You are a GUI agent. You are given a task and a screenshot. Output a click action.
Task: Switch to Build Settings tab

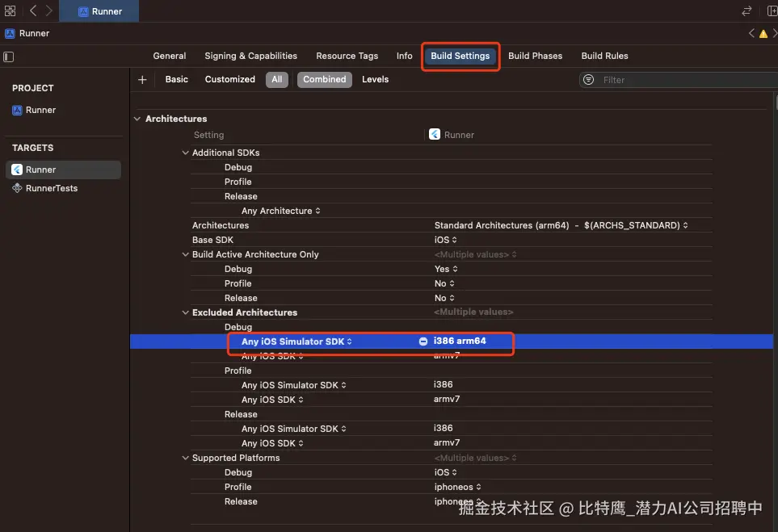click(460, 56)
